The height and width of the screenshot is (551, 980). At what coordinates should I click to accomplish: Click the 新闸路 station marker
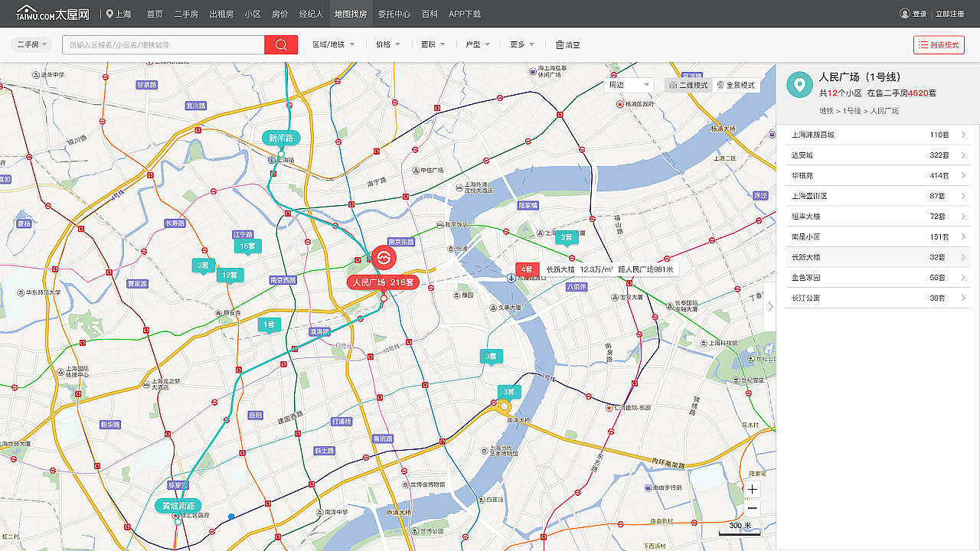(281, 139)
